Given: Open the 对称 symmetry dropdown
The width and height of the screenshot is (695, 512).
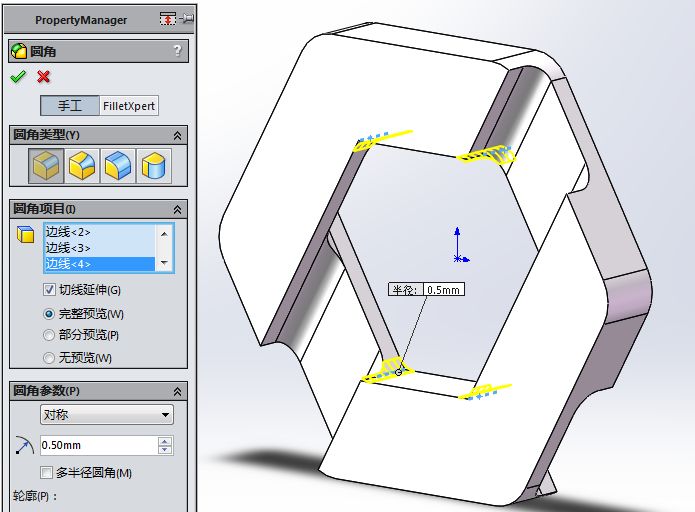Looking at the screenshot, I should 107,415.
